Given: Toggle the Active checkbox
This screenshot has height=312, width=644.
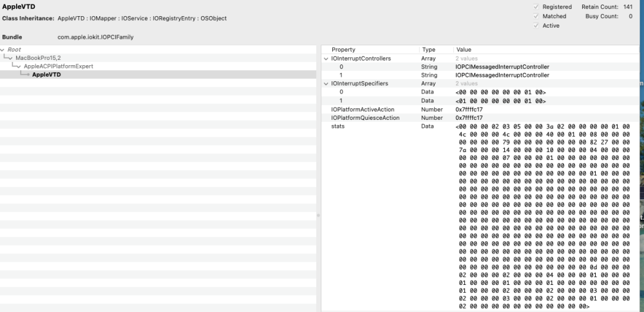Looking at the screenshot, I should pyautogui.click(x=536, y=26).
